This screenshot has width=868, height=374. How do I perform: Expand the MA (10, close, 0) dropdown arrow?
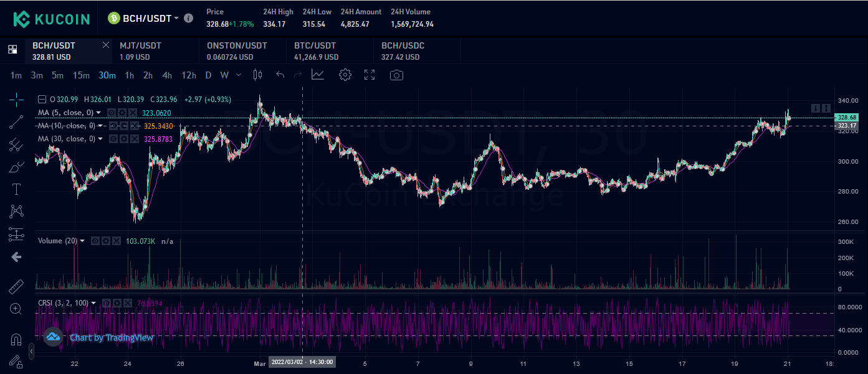coord(100,126)
